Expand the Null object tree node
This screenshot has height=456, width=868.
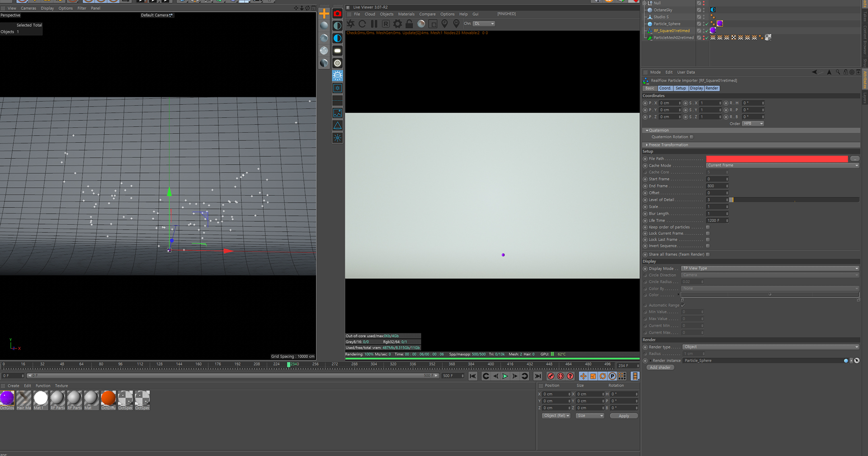pyautogui.click(x=645, y=3)
